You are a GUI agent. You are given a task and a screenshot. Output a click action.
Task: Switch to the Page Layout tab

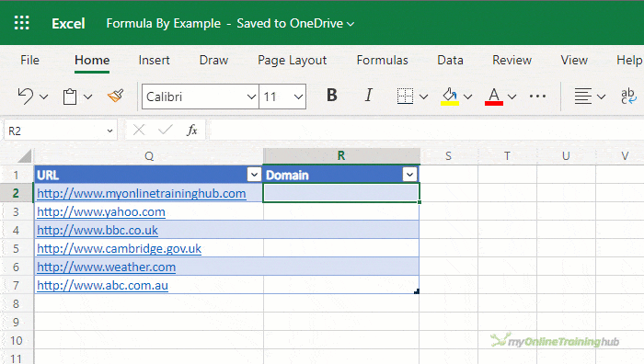coord(292,61)
